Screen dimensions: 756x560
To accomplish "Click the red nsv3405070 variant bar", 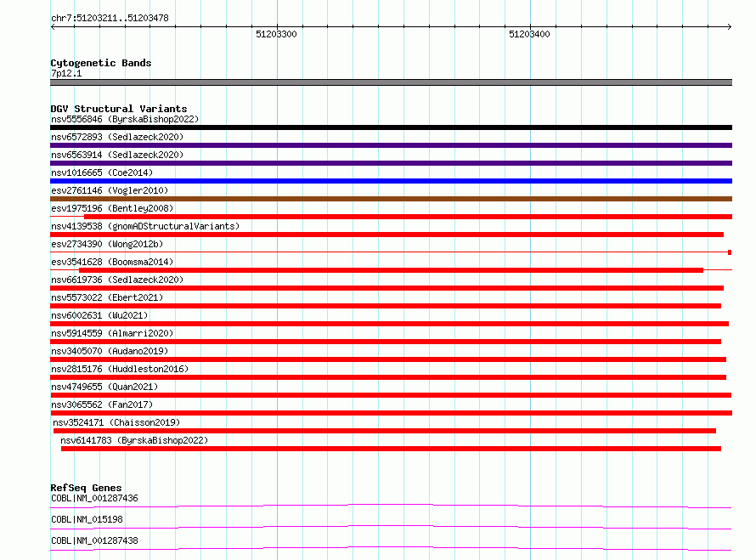I will [388, 359].
